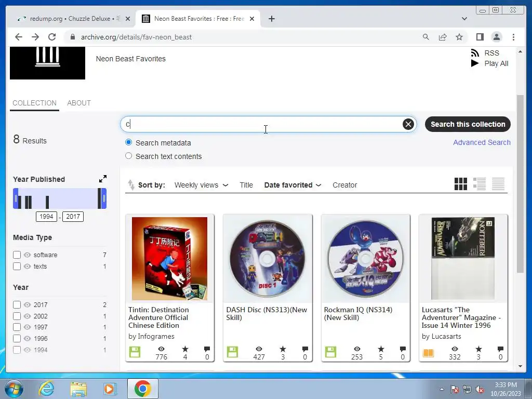Viewport: 532px width, 399px height.
Task: Click the texts book icon on Lucasarts card
Action: 428,353
